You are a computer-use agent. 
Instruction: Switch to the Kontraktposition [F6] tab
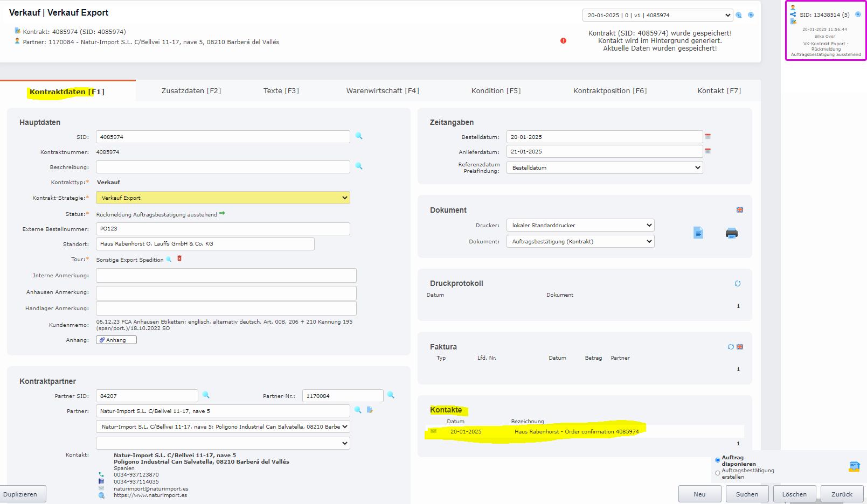(609, 91)
